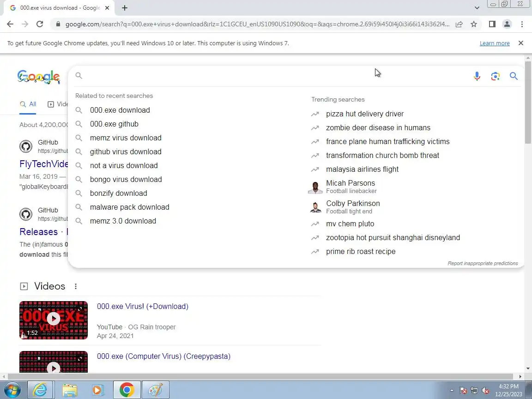The width and height of the screenshot is (532, 399).
Task: Open trending 'zombie deer disease in humans'
Action: pos(378,128)
